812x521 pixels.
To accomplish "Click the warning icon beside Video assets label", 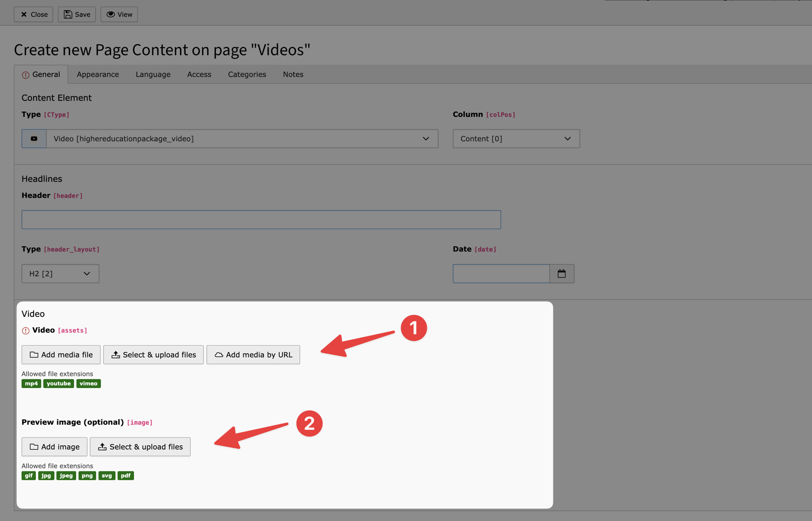I will click(x=25, y=330).
